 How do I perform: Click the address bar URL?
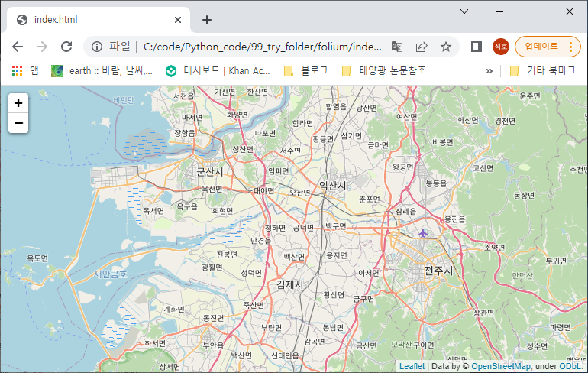tap(263, 47)
